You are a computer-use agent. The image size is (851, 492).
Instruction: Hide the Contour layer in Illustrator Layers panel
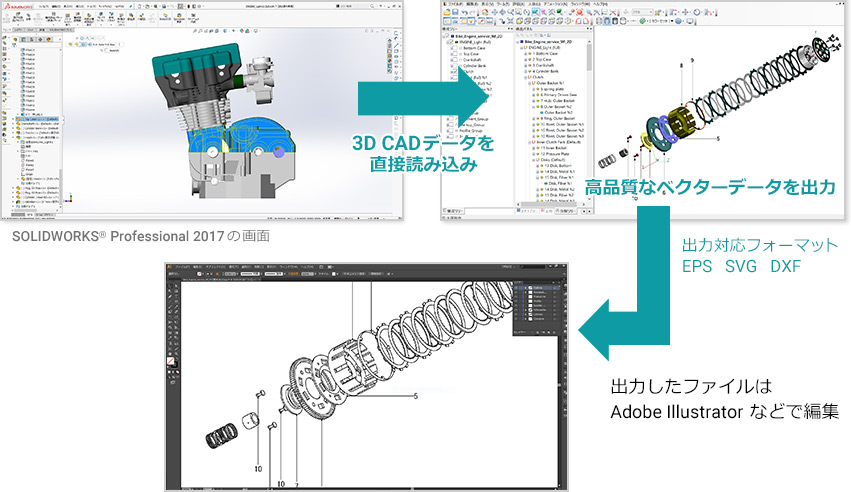(516, 315)
